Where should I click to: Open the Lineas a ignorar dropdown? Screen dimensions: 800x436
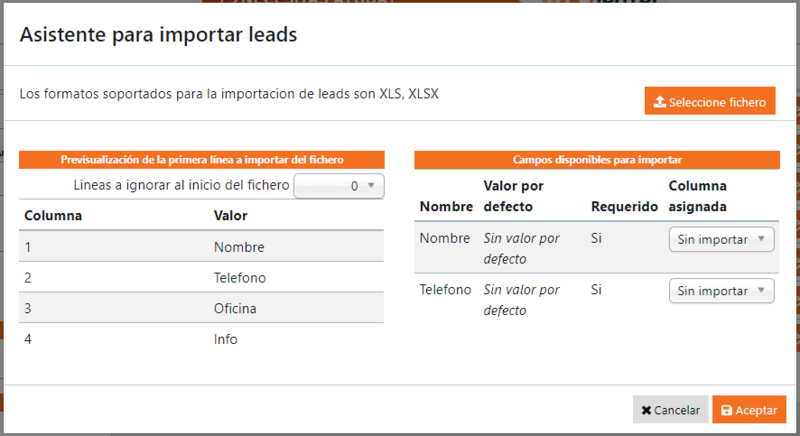point(339,185)
